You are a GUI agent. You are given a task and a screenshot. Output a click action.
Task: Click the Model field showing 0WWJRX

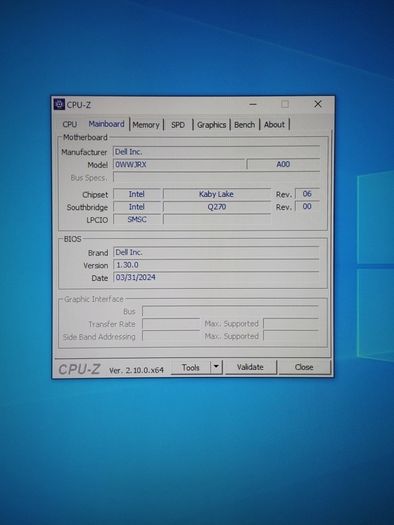179,164
